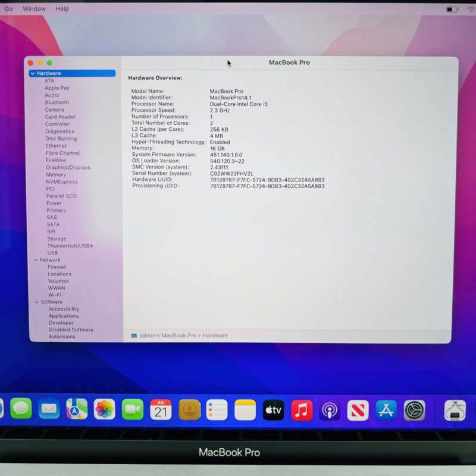Launch Podcasts from the Dock
Screen dimensions: 476x476
click(330, 410)
